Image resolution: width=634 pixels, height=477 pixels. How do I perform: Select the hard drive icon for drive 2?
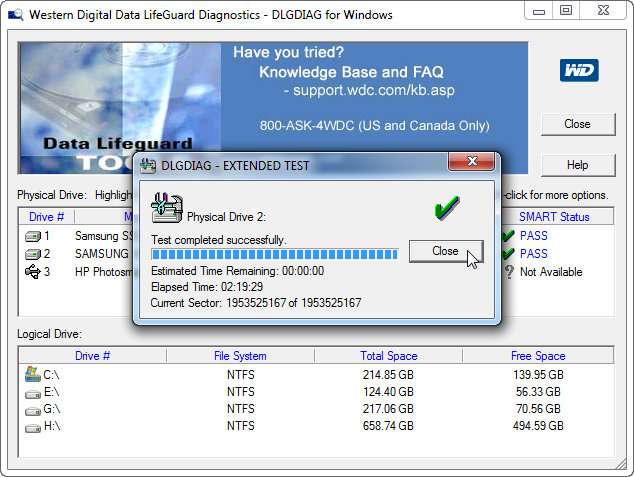(33, 254)
